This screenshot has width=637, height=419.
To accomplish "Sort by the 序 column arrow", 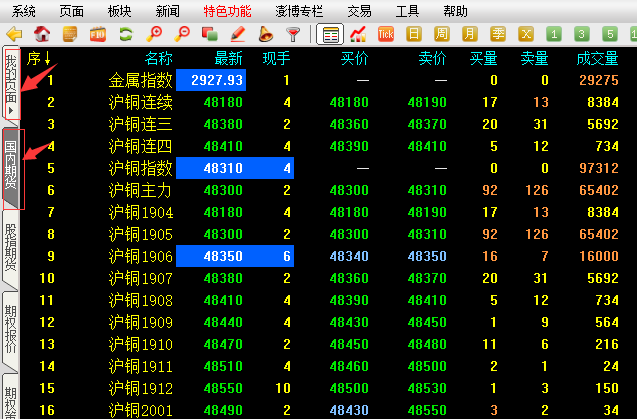I will pos(47,58).
